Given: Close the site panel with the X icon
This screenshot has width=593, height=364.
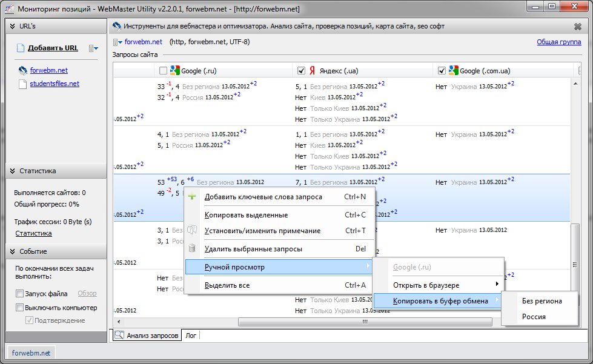Looking at the screenshot, I should [x=577, y=27].
